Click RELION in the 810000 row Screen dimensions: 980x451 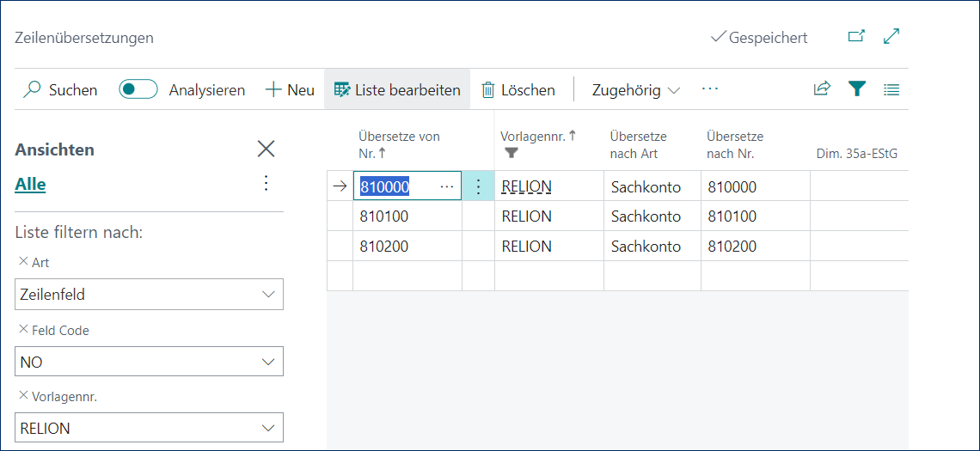pyautogui.click(x=526, y=186)
